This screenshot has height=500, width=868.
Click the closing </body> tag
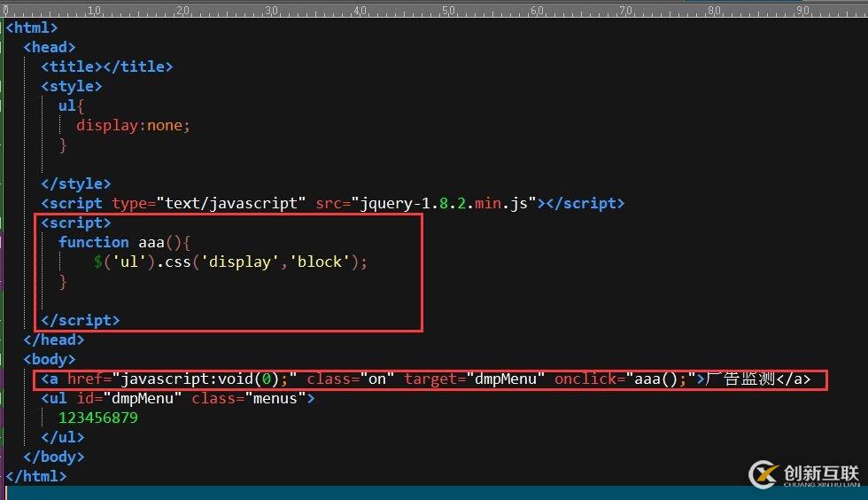54,457
